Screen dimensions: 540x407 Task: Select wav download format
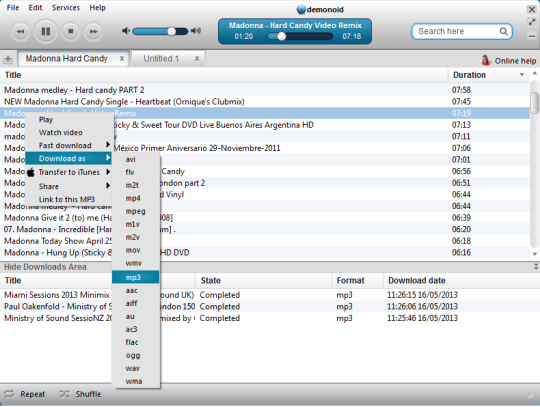[136, 368]
